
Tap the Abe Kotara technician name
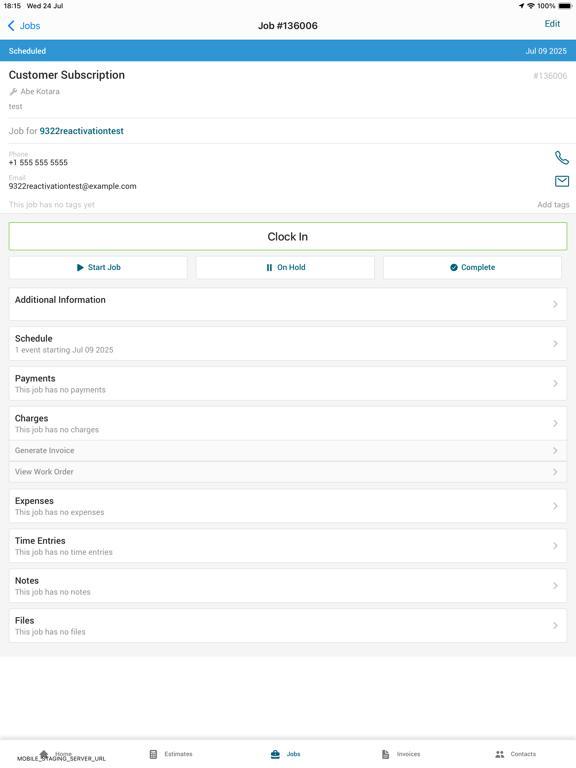40,92
